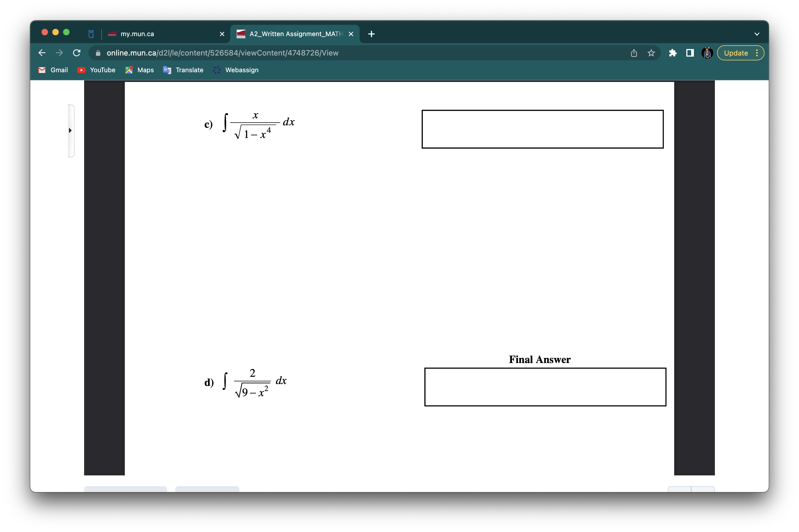The image size is (799, 532).
Task: Click the Update button
Action: tap(736, 53)
